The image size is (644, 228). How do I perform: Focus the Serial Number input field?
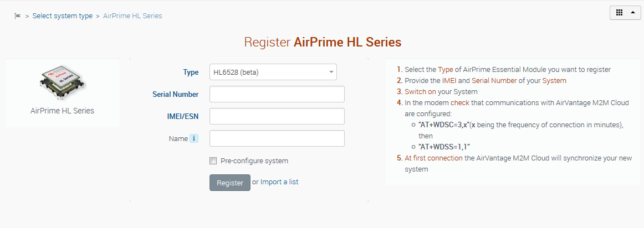pyautogui.click(x=277, y=94)
